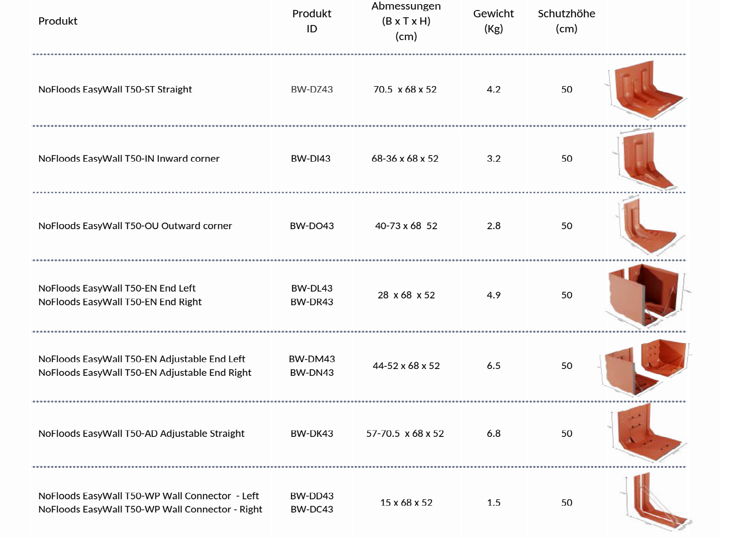Click dimensions 57-70.5 x 68 x 52
This screenshot has height=538, width=756.
pos(405,434)
